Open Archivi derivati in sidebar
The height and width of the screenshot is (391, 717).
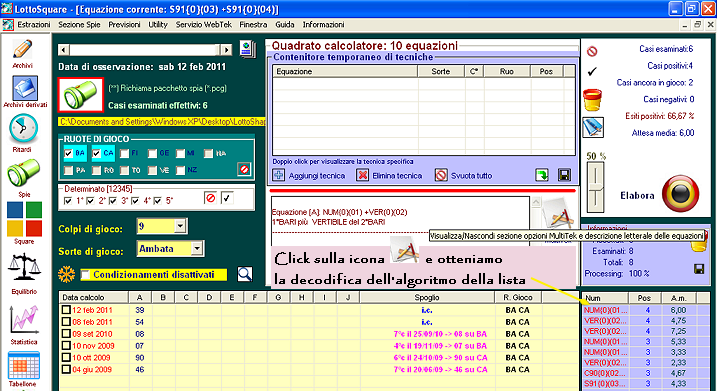point(25,89)
